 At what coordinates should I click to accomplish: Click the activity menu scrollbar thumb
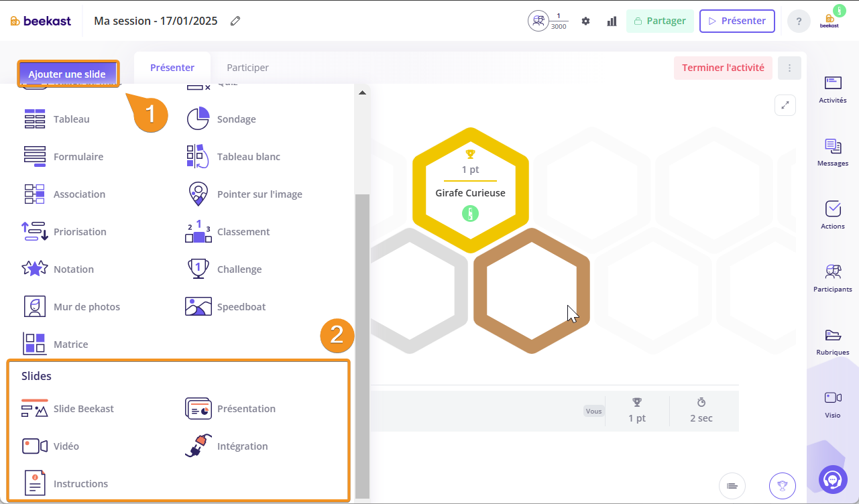[362, 346]
